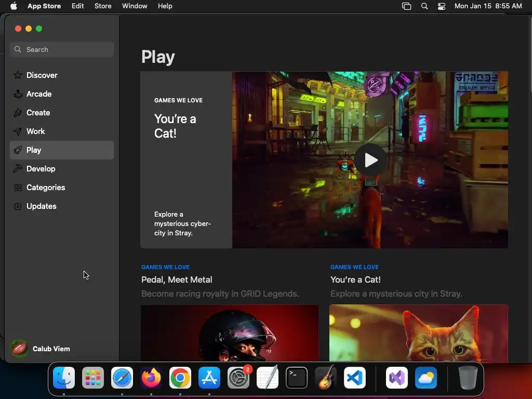Open Finder from the Dock
Image resolution: width=532 pixels, height=399 pixels.
[x=64, y=378]
